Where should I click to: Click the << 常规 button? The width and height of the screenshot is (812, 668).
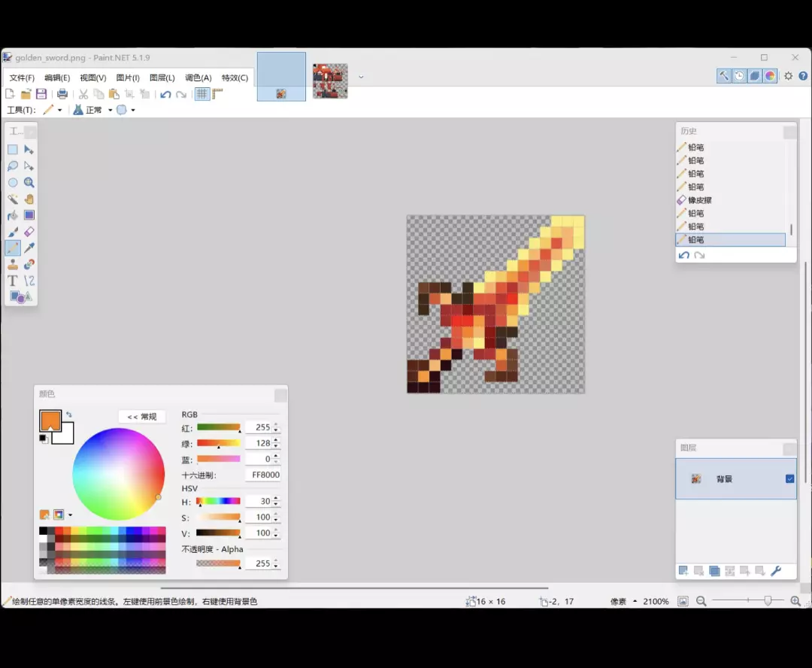(x=142, y=417)
